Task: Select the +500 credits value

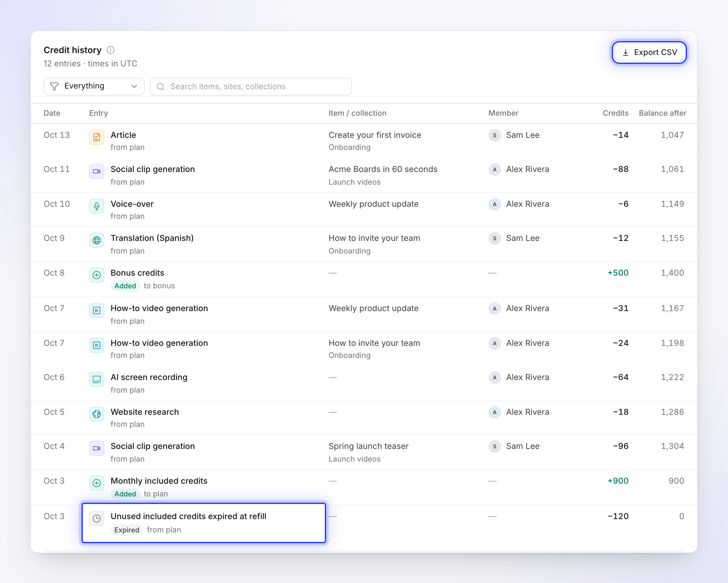Action: click(x=618, y=273)
